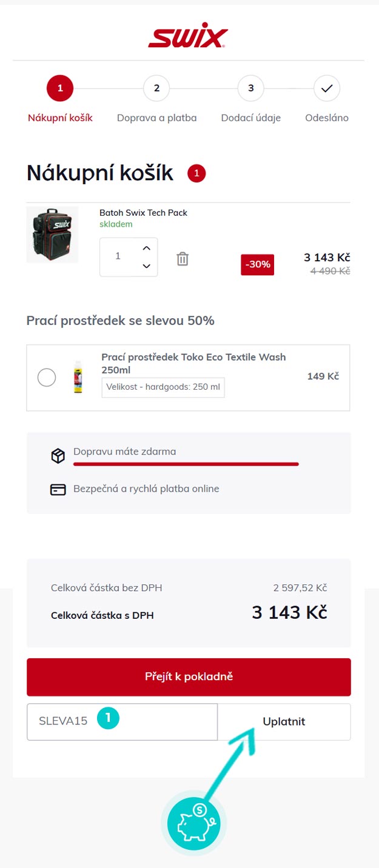Click the -30% discount badge

(257, 265)
